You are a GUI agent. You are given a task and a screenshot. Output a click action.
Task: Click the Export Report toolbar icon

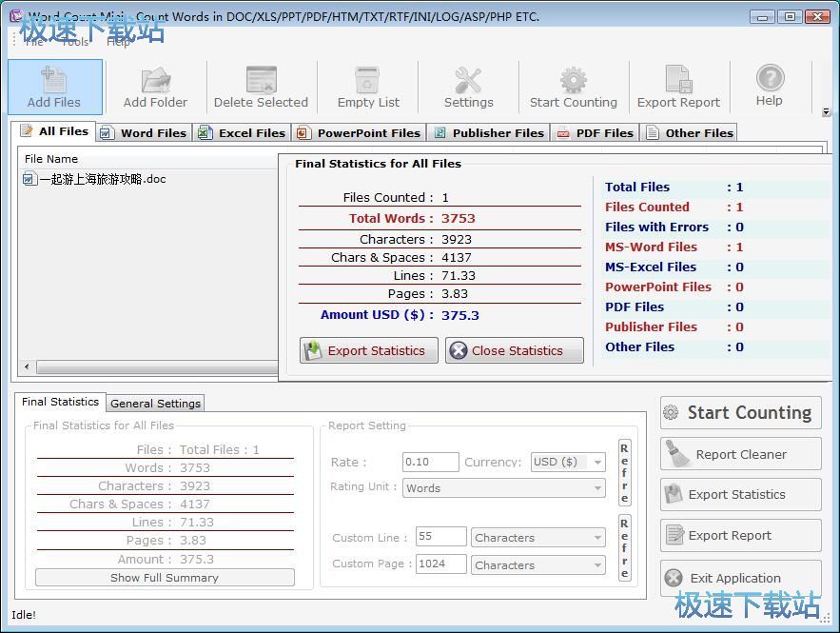[678, 87]
